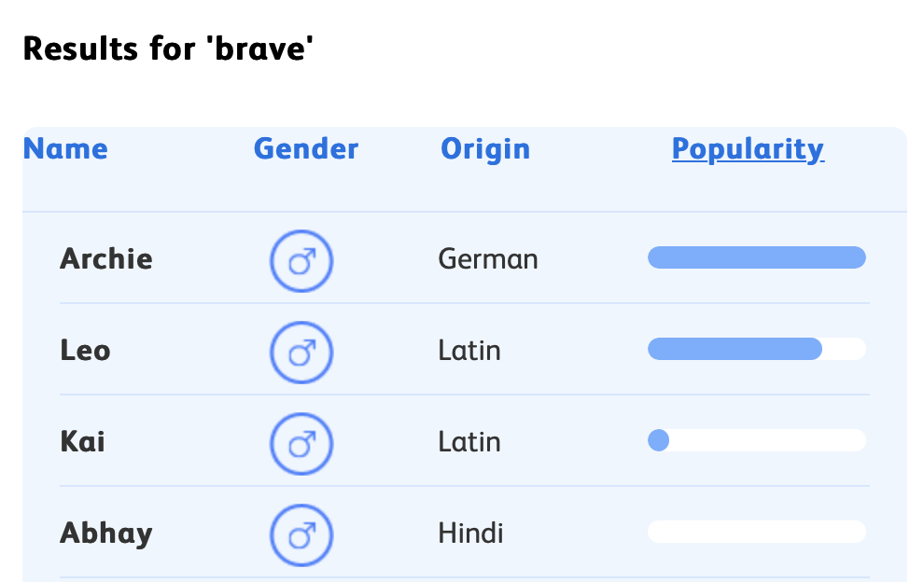The height and width of the screenshot is (582, 924).
Task: Click Leo's popularity bar
Action: (757, 349)
